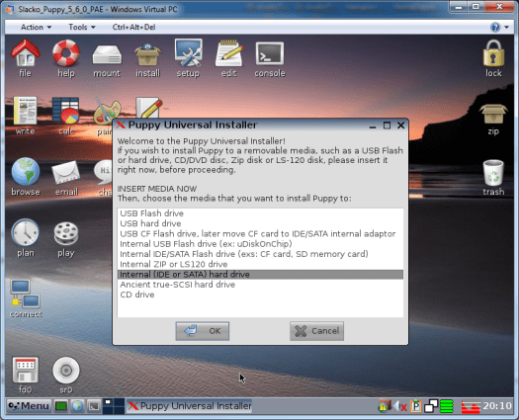This screenshot has width=519, height=420.
Task: Open the pencil notepad icon behind the dialog
Action: coord(149,108)
